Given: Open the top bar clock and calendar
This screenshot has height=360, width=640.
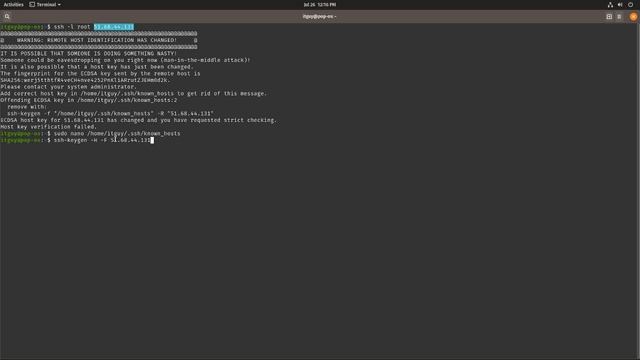Looking at the screenshot, I should [320, 4].
